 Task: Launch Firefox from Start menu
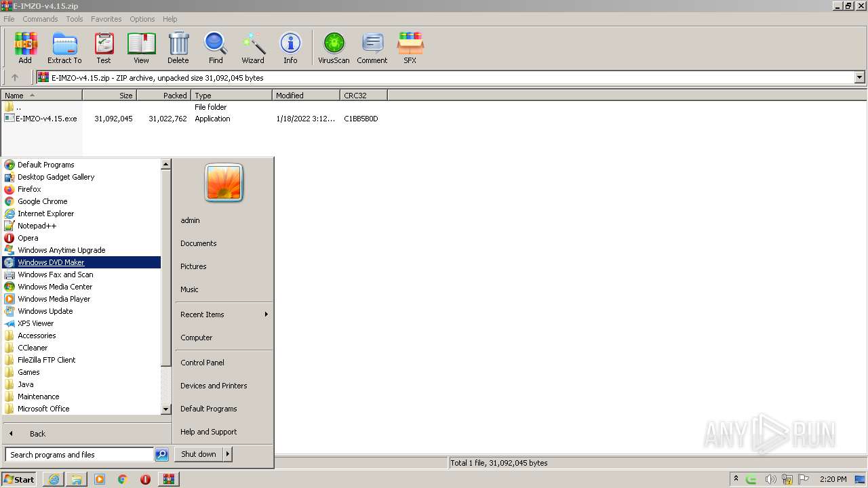coord(81,189)
